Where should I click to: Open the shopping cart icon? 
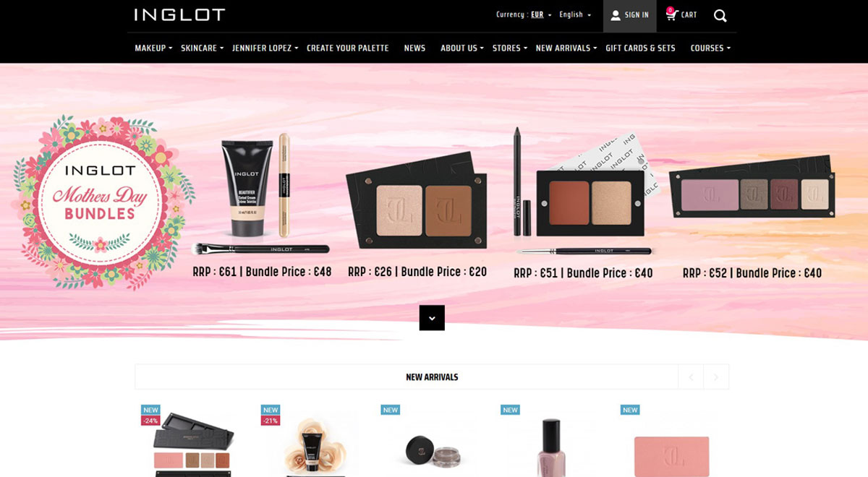point(671,14)
